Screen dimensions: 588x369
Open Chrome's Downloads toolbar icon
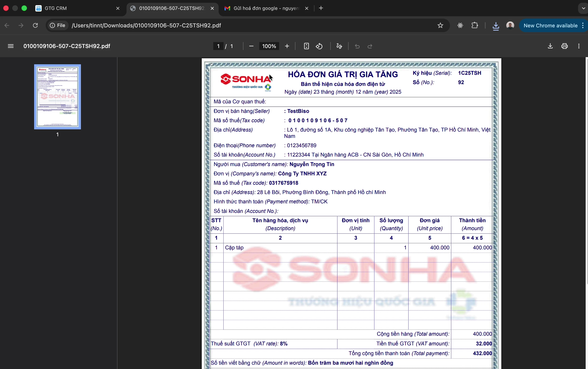pos(496,25)
